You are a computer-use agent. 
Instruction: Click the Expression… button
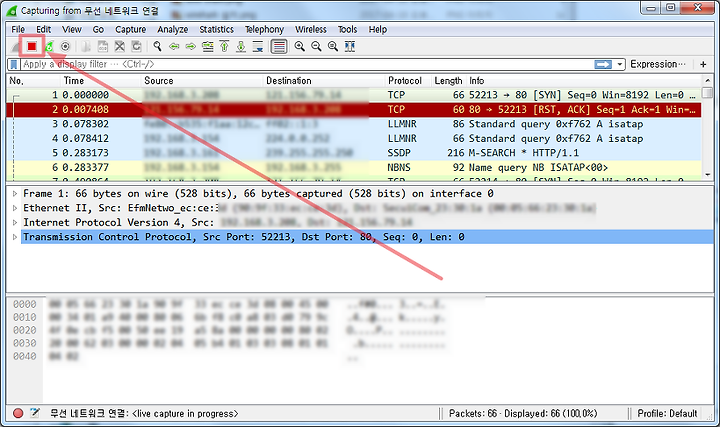(x=658, y=64)
